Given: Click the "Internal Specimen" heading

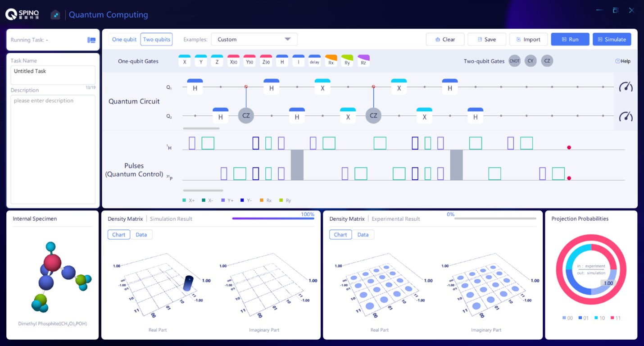Looking at the screenshot, I should pyautogui.click(x=35, y=219).
